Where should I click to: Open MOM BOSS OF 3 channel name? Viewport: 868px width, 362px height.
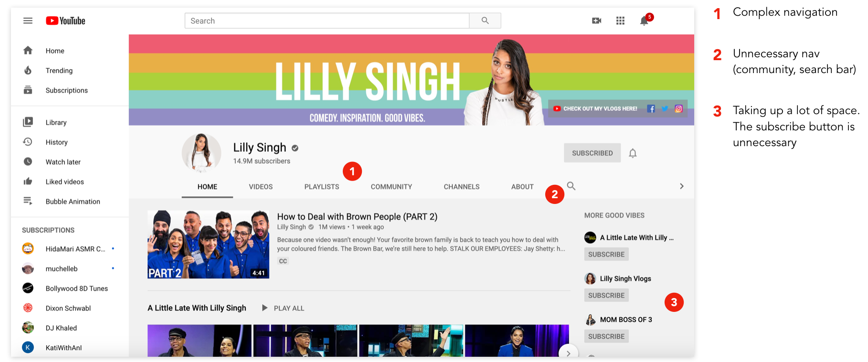[x=626, y=319]
